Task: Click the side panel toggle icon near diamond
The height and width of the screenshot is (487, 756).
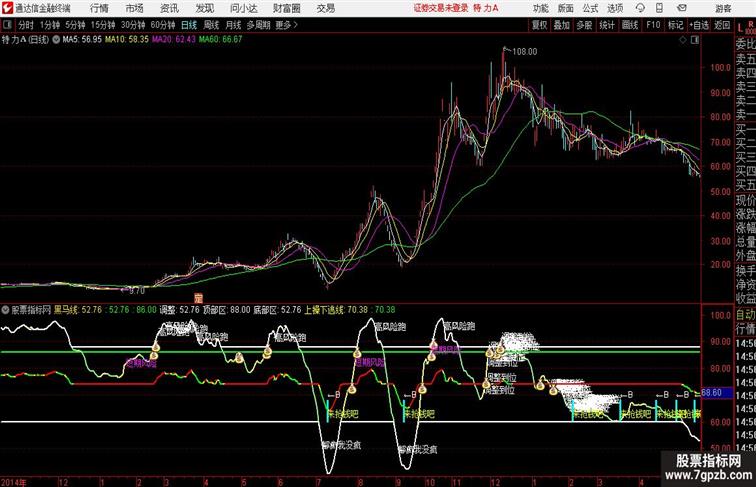Action: 695,40
